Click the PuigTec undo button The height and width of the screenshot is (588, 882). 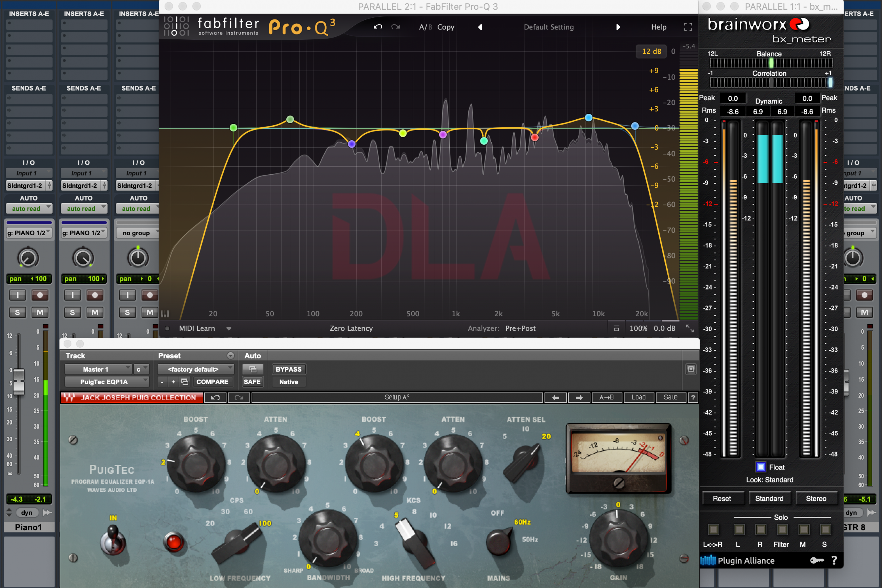215,397
